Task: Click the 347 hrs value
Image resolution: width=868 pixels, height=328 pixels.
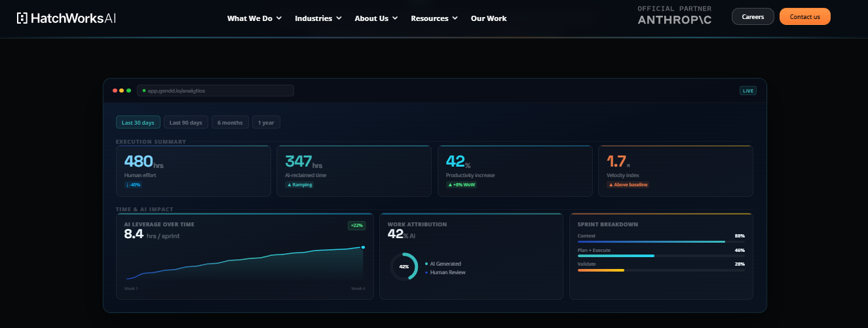Action: coord(303,161)
